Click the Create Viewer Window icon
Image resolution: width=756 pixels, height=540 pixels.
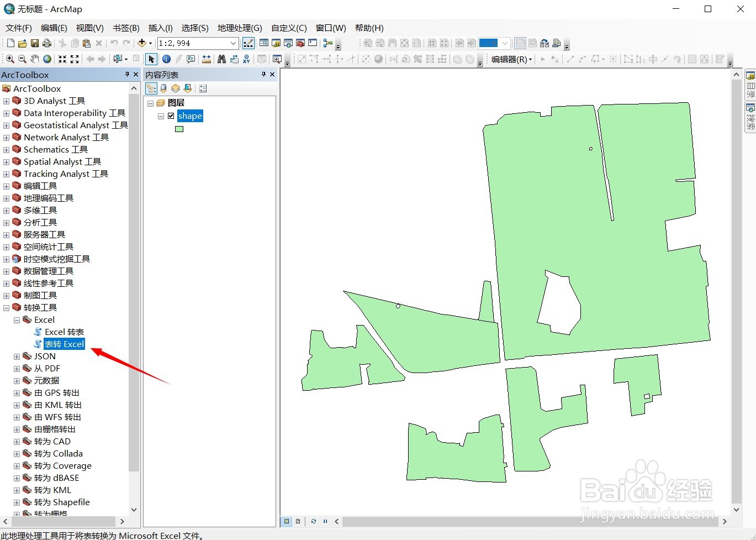click(x=277, y=59)
